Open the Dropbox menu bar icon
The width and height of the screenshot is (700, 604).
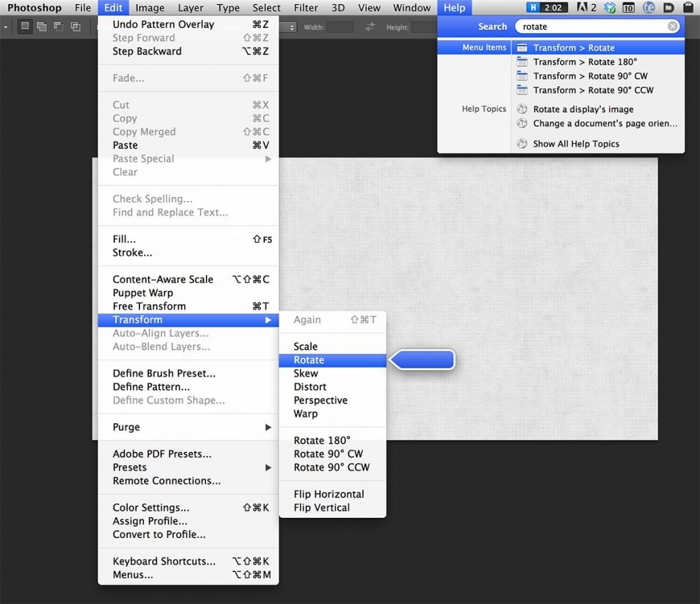[x=610, y=7]
